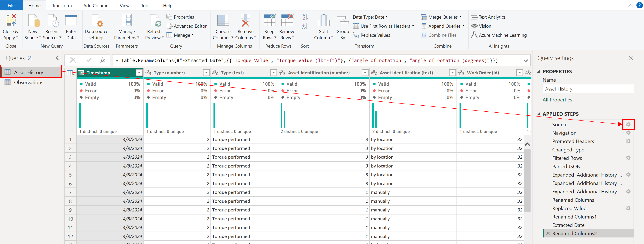
Task: Open the Add Column ribbon tab
Action: point(96,6)
